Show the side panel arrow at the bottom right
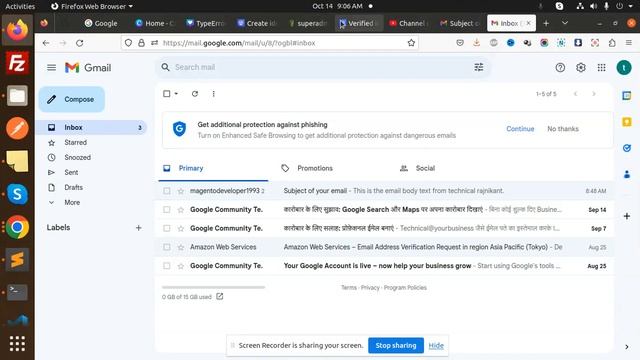 627,347
